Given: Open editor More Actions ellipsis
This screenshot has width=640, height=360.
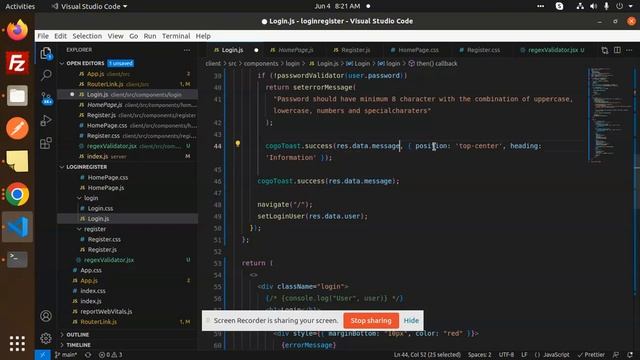Looking at the screenshot, I should [x=629, y=50].
